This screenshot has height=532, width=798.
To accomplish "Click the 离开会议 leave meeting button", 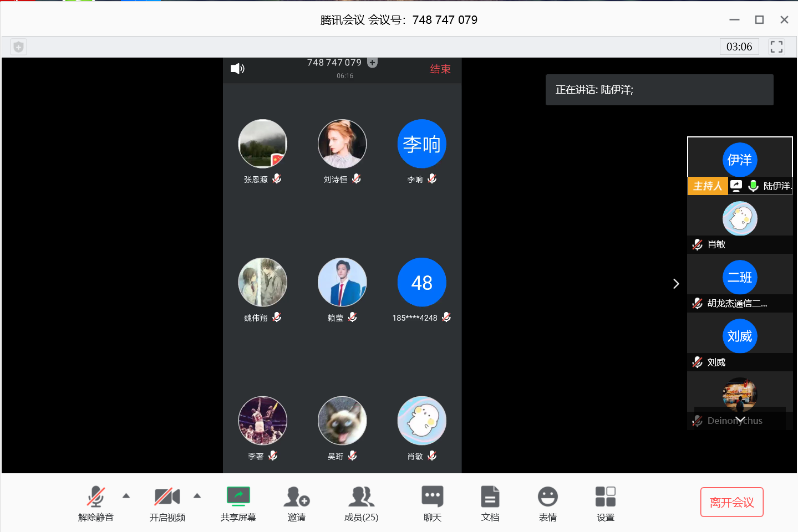I will coord(731,502).
